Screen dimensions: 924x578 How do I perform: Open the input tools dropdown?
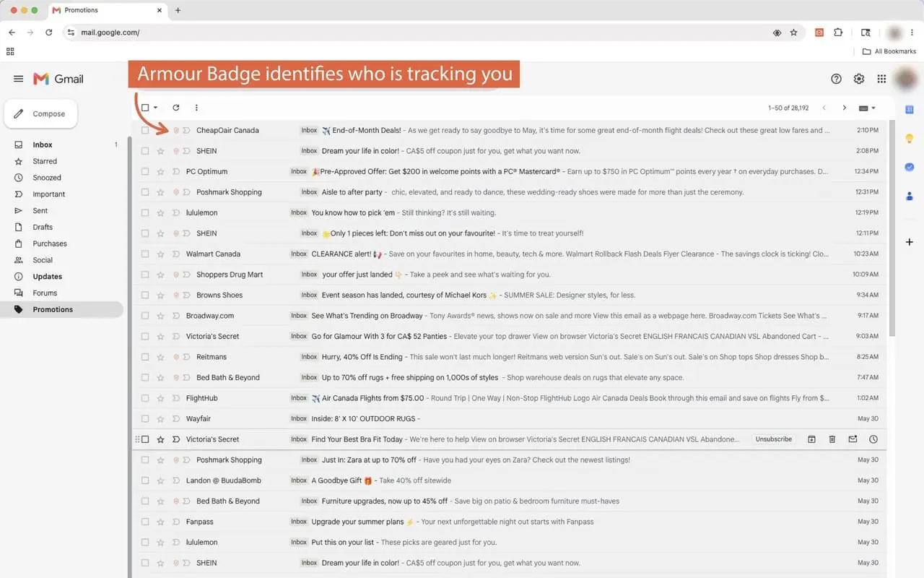pyautogui.click(x=866, y=108)
